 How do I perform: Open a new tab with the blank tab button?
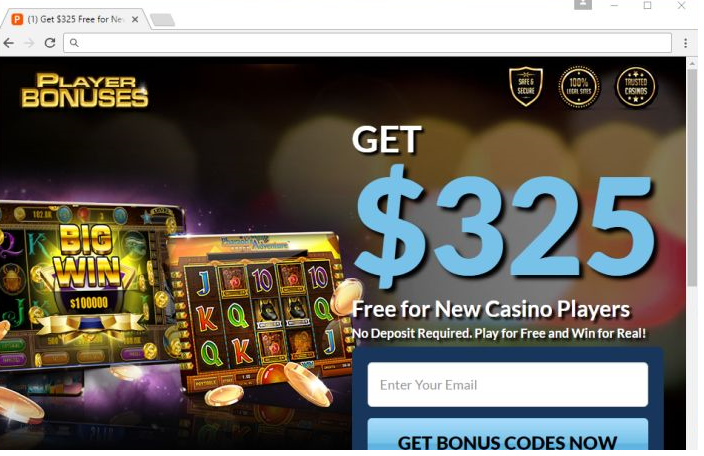tap(163, 20)
